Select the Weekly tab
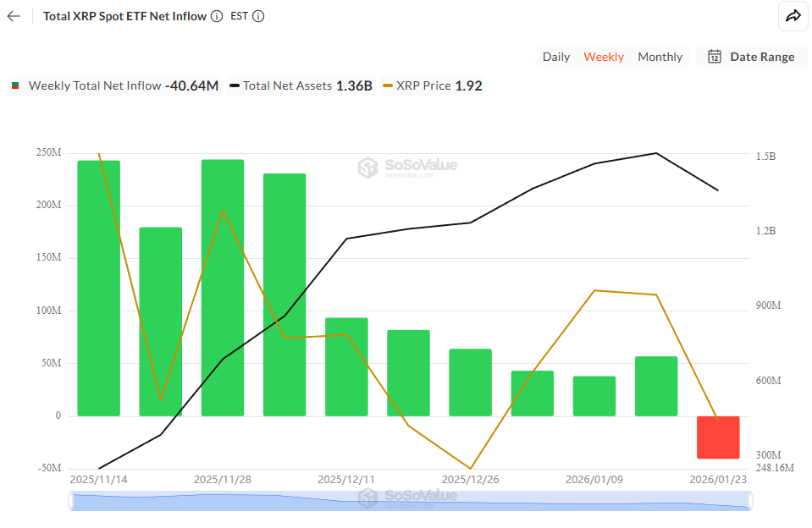 pos(604,57)
